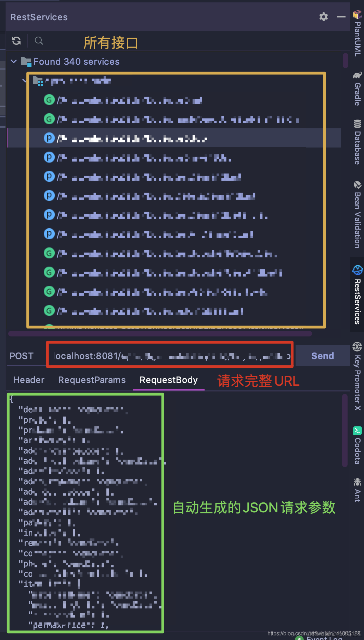Click the POST method label
364x640 pixels.
click(22, 356)
